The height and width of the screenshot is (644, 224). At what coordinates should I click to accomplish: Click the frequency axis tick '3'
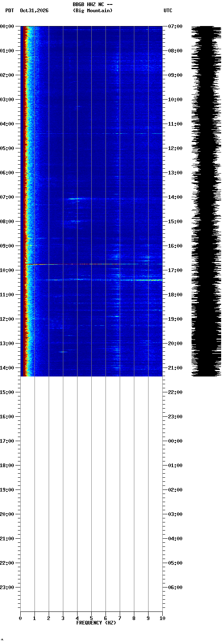point(63,618)
